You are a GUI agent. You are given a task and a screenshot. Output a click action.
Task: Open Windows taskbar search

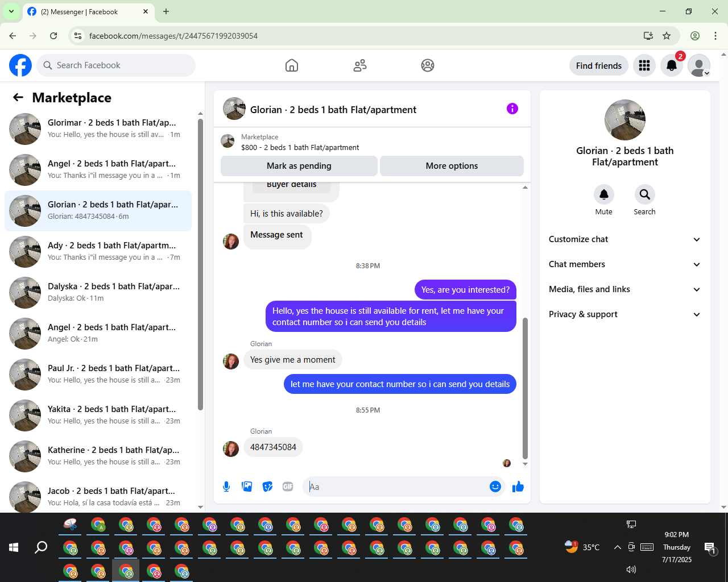[x=41, y=547]
